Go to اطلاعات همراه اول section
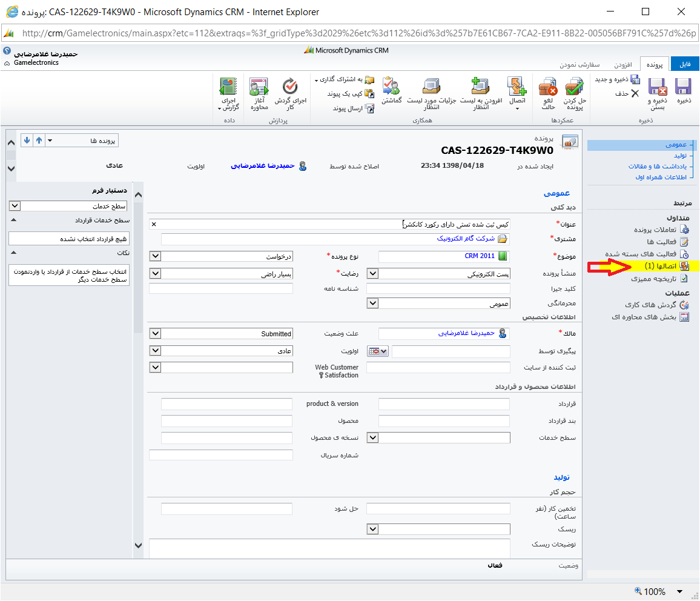The width and height of the screenshot is (700, 601). point(661,178)
